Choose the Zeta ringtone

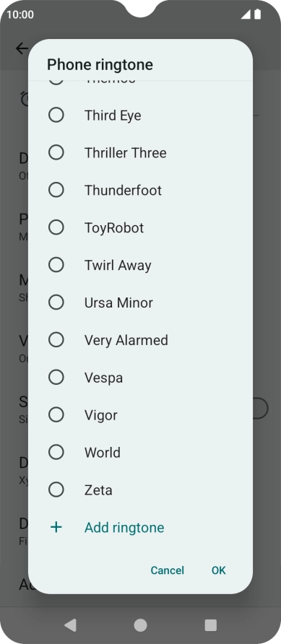point(140,489)
